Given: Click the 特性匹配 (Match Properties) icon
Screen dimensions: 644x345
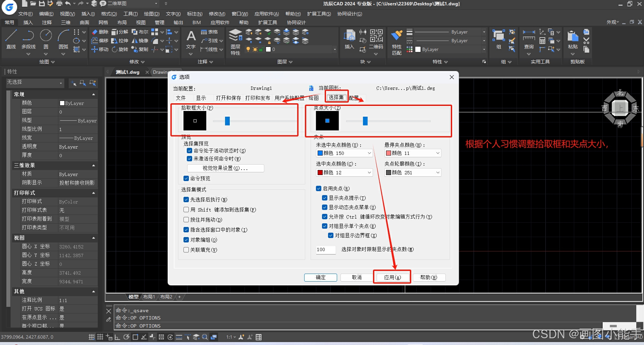Looking at the screenshot, I should pyautogui.click(x=397, y=42).
